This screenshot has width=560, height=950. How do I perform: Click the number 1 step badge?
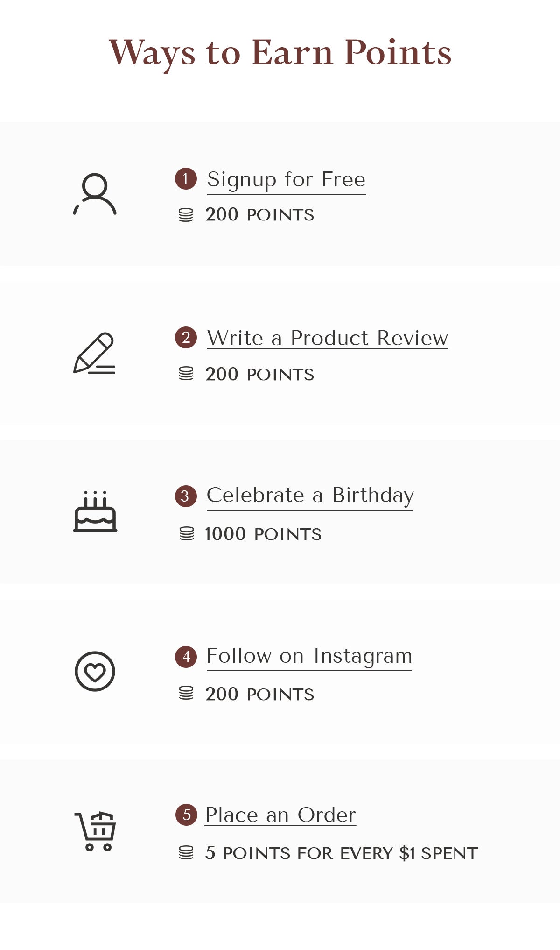click(x=186, y=178)
